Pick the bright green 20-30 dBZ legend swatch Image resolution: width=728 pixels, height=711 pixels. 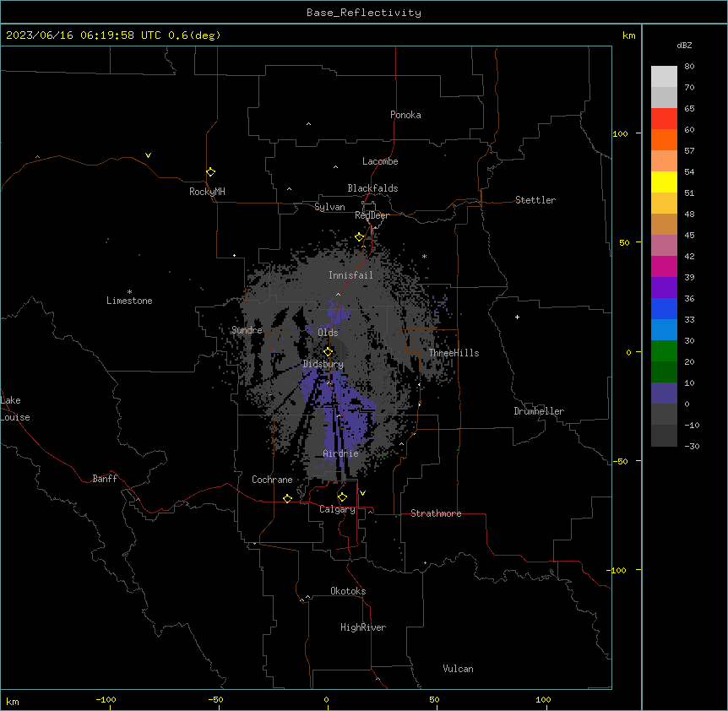click(664, 351)
